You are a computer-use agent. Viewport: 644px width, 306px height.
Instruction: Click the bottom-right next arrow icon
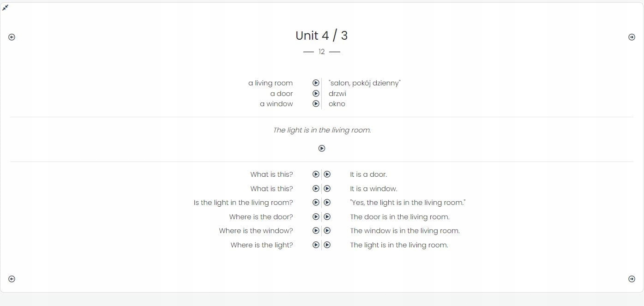pos(632,279)
